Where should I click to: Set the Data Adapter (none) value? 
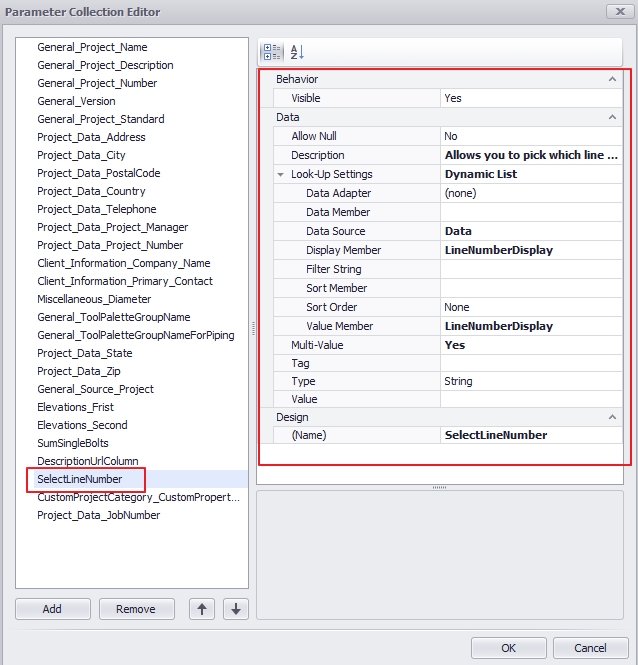point(531,193)
